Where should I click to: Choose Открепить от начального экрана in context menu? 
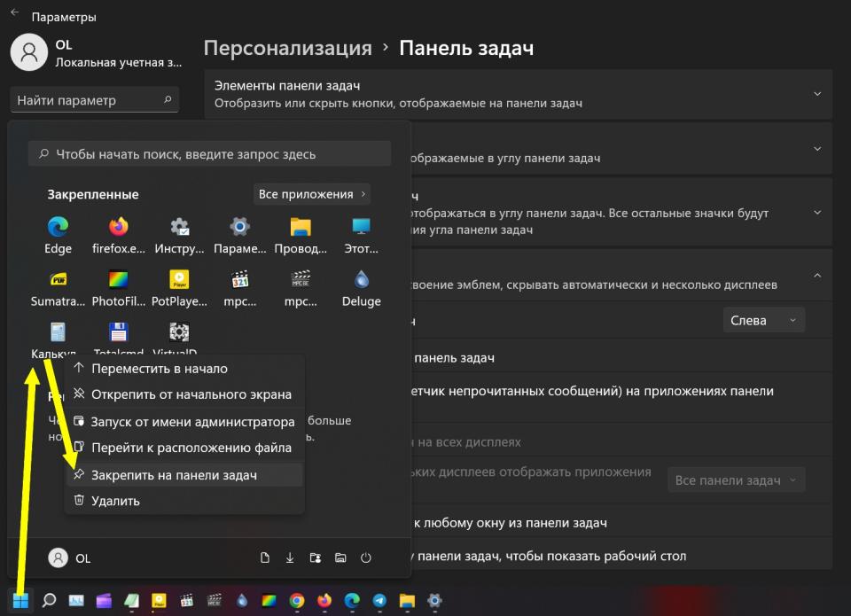click(191, 394)
